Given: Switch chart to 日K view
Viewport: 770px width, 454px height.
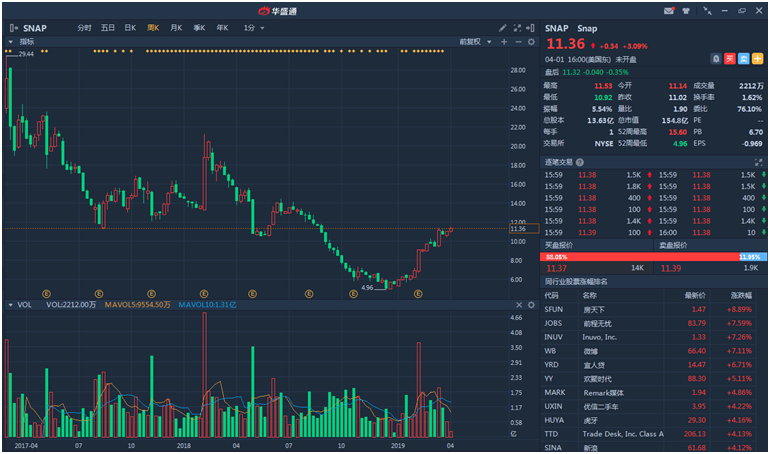Looking at the screenshot, I should 130,28.
